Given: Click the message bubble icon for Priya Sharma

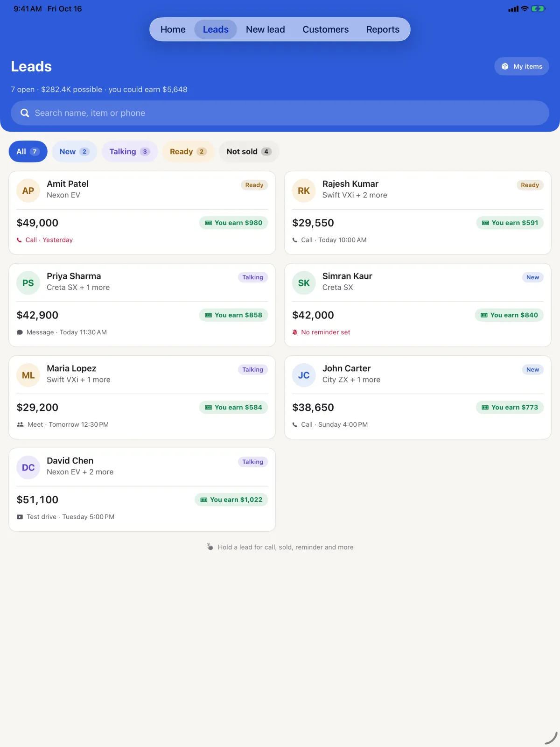Looking at the screenshot, I should coord(20,332).
